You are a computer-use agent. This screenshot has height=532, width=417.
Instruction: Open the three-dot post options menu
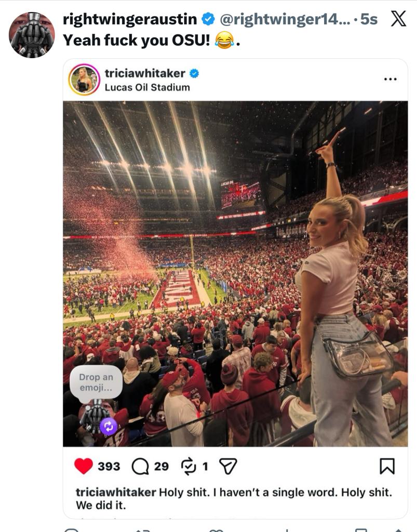coord(390,79)
